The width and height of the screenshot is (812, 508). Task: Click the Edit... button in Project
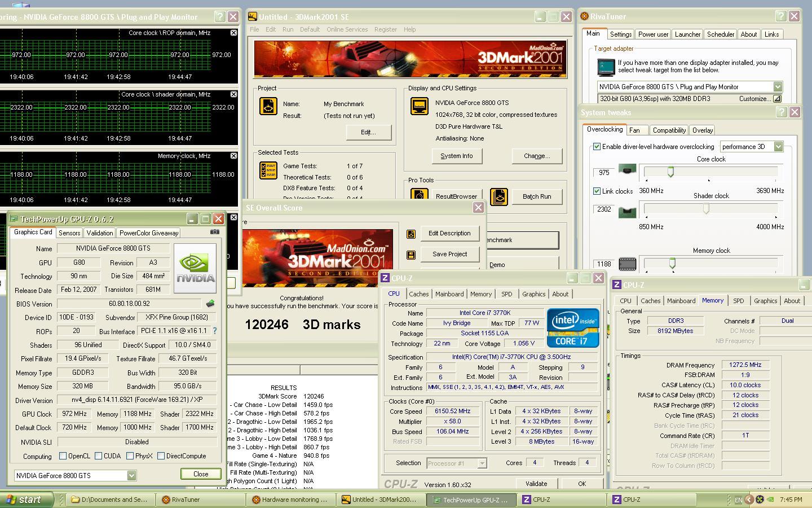click(368, 132)
